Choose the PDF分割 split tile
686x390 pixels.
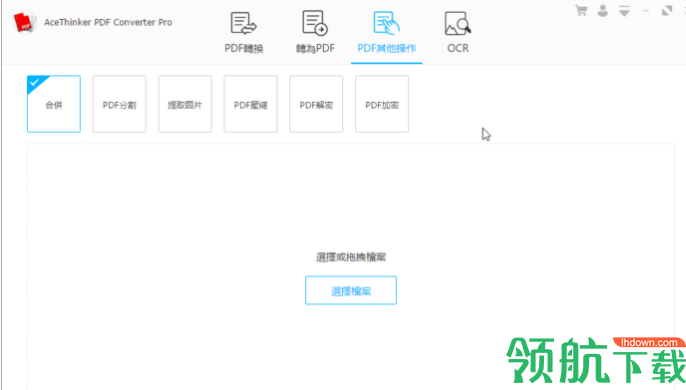point(119,104)
